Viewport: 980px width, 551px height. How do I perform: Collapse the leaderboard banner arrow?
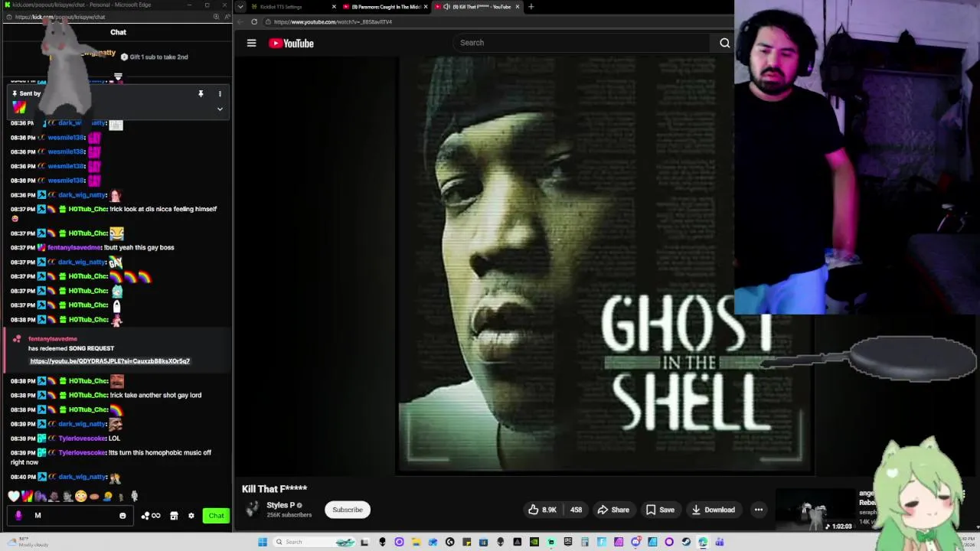(118, 77)
